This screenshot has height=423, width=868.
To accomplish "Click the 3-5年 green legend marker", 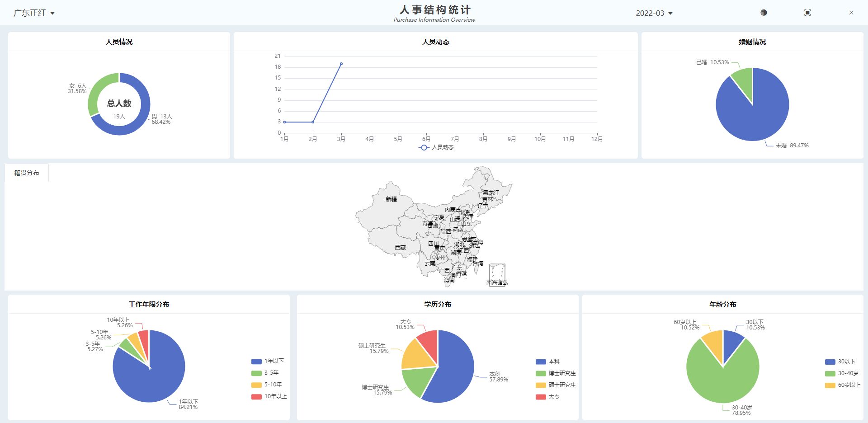I will [256, 373].
